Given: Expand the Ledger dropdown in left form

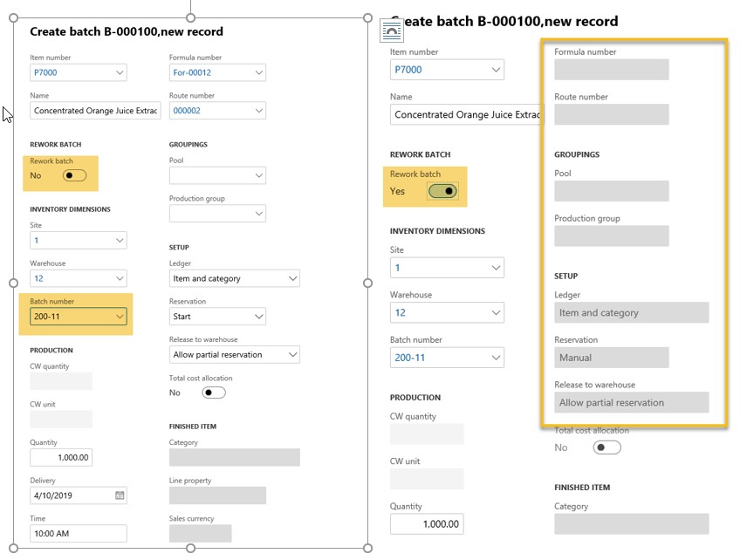Looking at the screenshot, I should pos(291,279).
